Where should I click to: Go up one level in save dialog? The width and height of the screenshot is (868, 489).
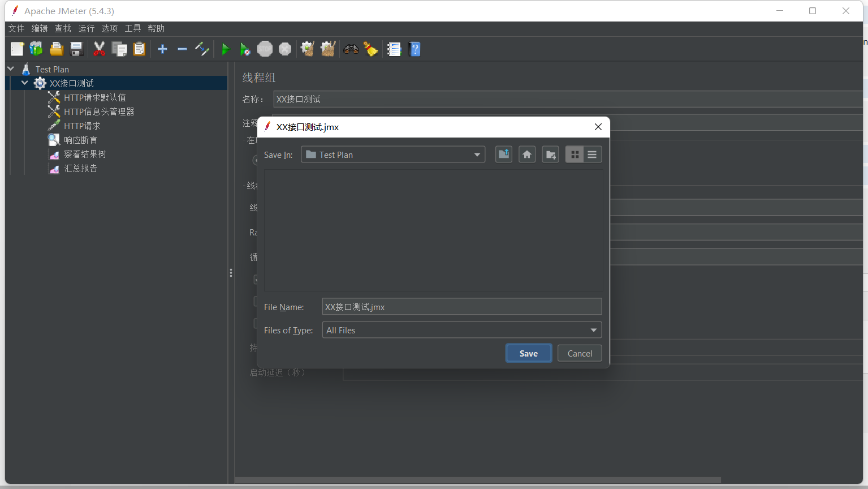tap(504, 155)
